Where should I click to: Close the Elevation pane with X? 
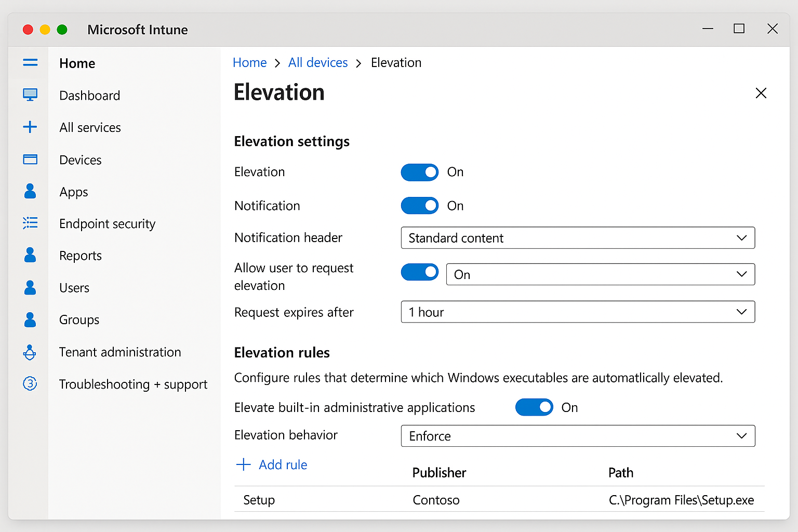coord(761,94)
